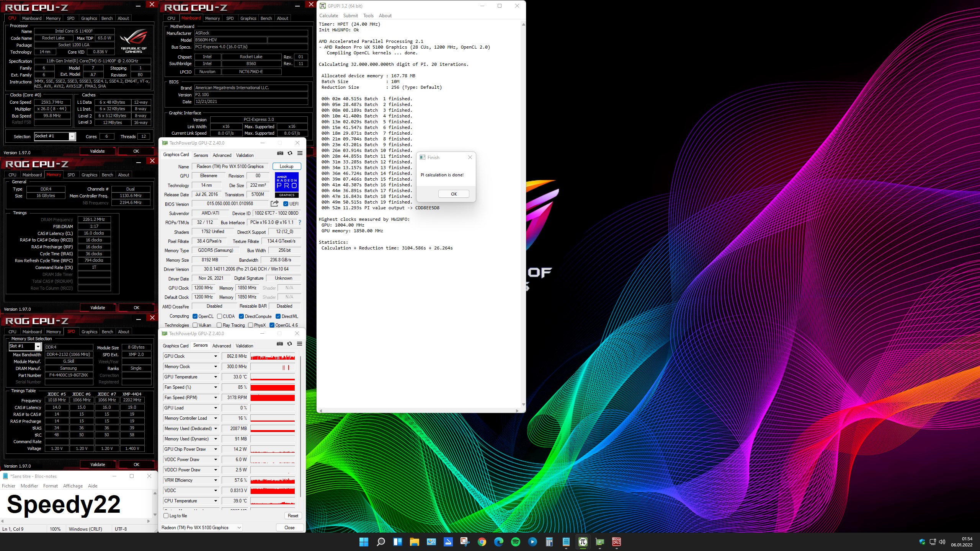
Task: Open Submit menu in GPUPI
Action: point(350,16)
